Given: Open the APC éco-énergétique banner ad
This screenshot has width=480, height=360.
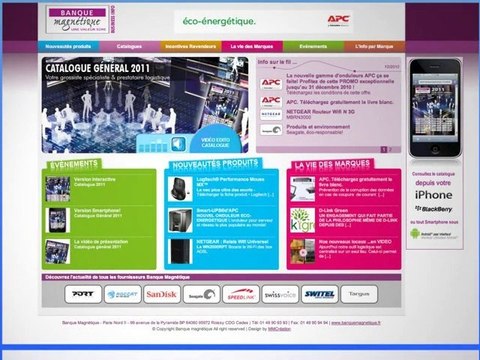Looking at the screenshot, I should [x=263, y=22].
